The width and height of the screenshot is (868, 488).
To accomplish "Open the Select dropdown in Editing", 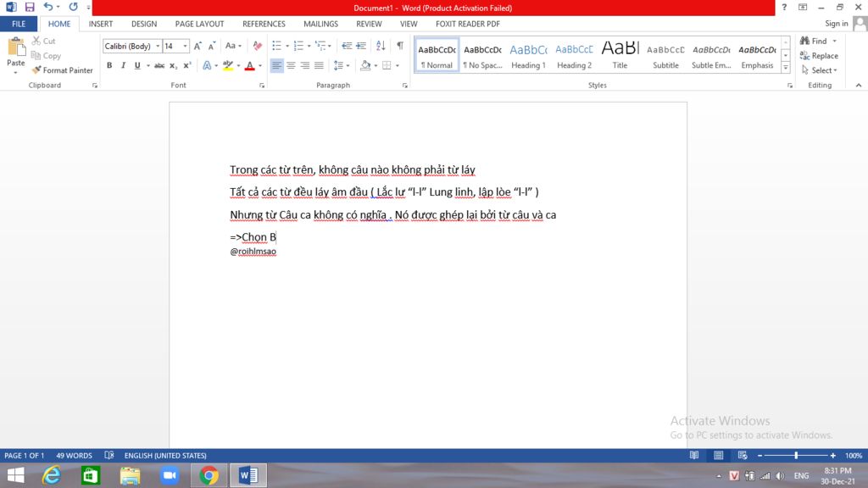I will [820, 70].
